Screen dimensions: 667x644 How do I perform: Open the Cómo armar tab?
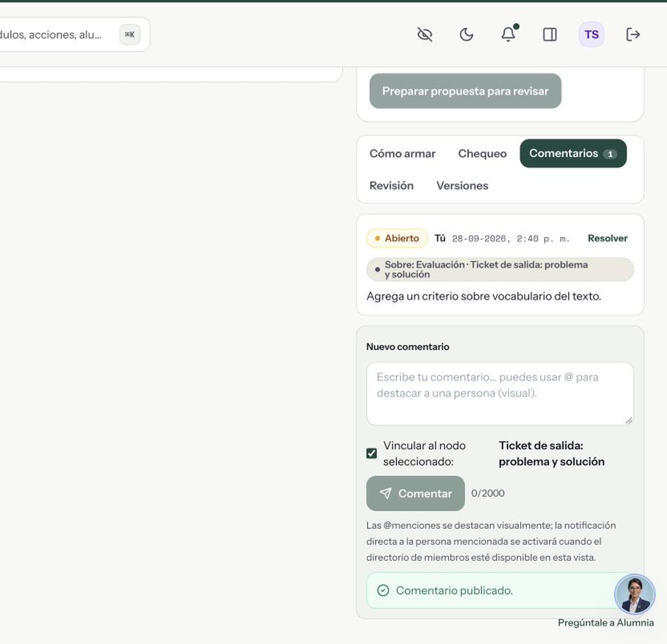[x=402, y=154]
